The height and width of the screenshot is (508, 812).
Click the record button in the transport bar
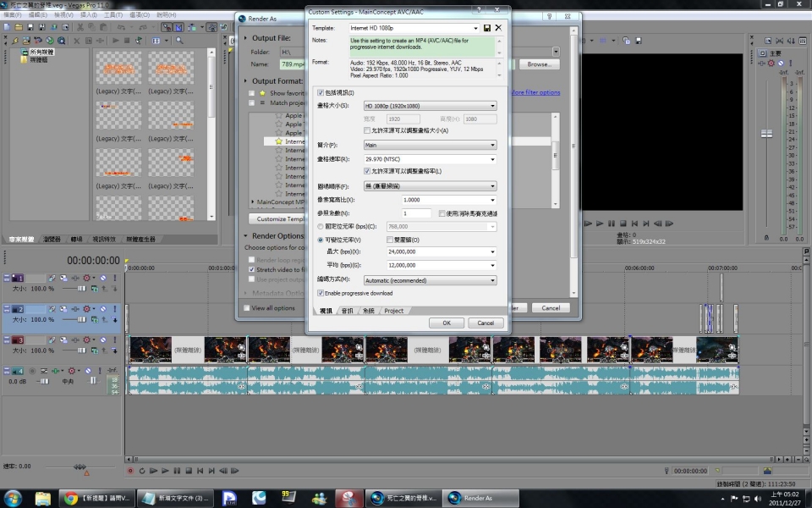(x=130, y=471)
